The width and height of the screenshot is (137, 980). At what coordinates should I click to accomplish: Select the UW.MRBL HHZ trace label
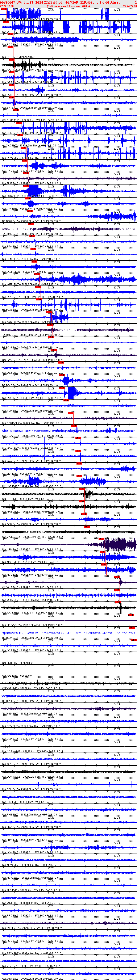[x=32, y=511]
